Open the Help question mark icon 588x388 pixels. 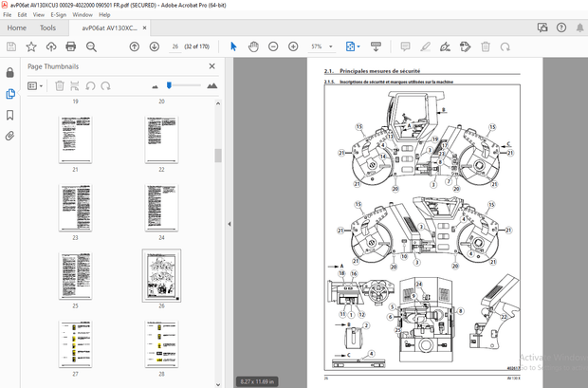click(561, 28)
